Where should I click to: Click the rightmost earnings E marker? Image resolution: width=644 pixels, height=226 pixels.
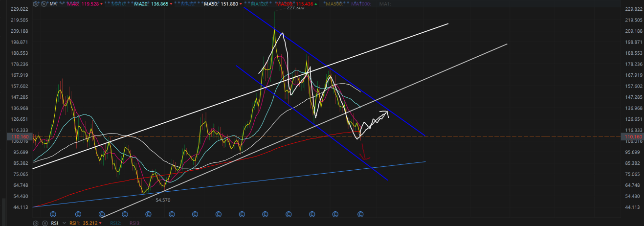click(361, 214)
